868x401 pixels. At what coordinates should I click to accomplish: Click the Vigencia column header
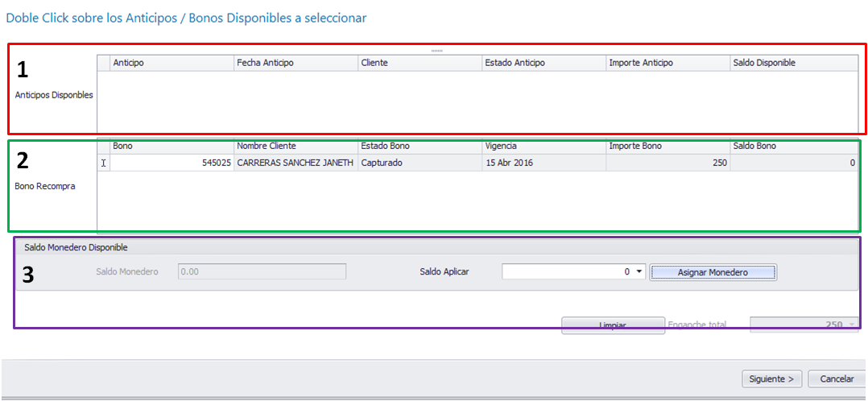coord(544,147)
